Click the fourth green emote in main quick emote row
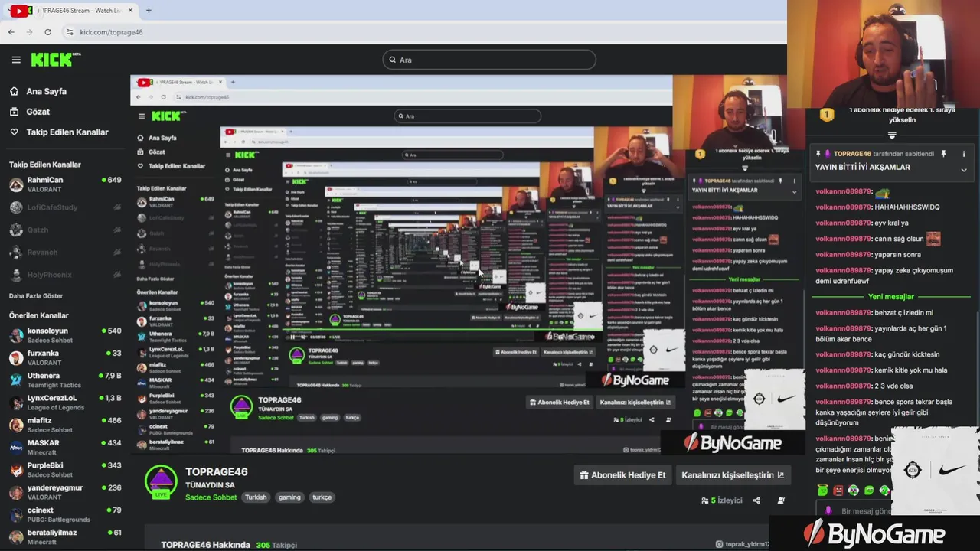Image resolution: width=980 pixels, height=551 pixels. click(869, 491)
